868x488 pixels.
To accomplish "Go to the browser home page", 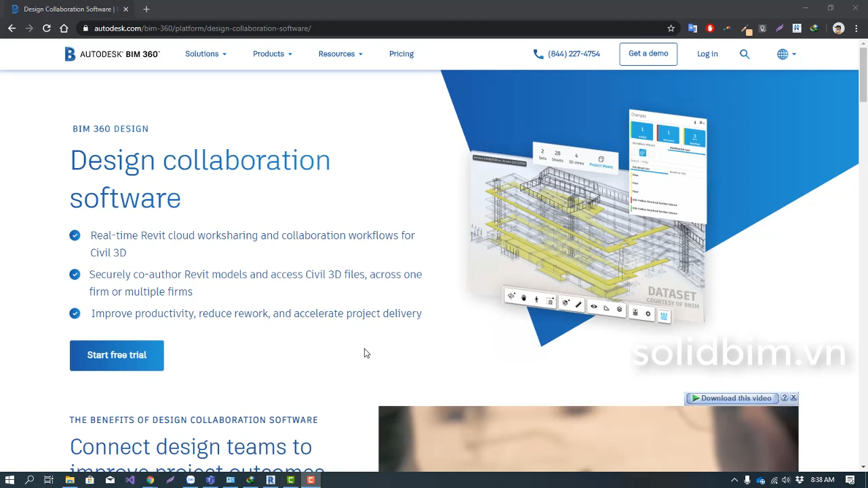I will click(x=64, y=28).
